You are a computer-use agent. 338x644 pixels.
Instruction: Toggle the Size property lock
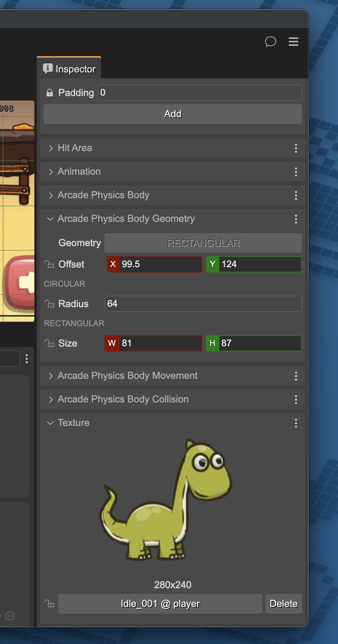49,343
